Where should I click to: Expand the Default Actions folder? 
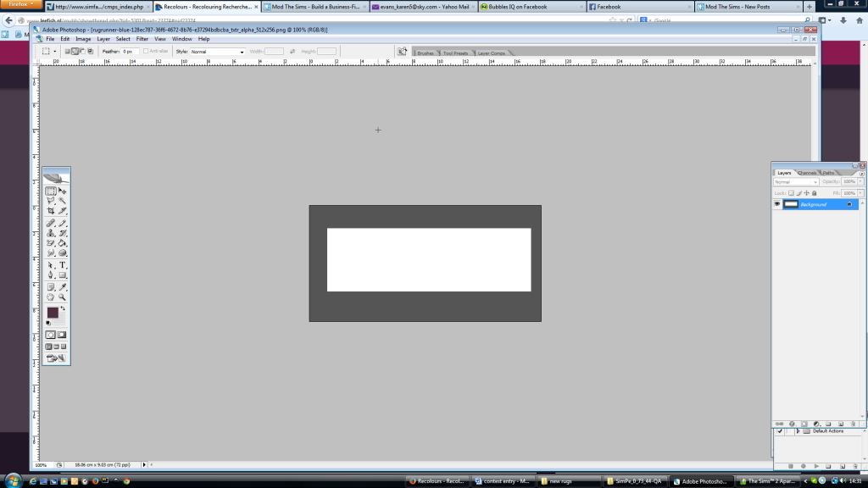point(797,431)
